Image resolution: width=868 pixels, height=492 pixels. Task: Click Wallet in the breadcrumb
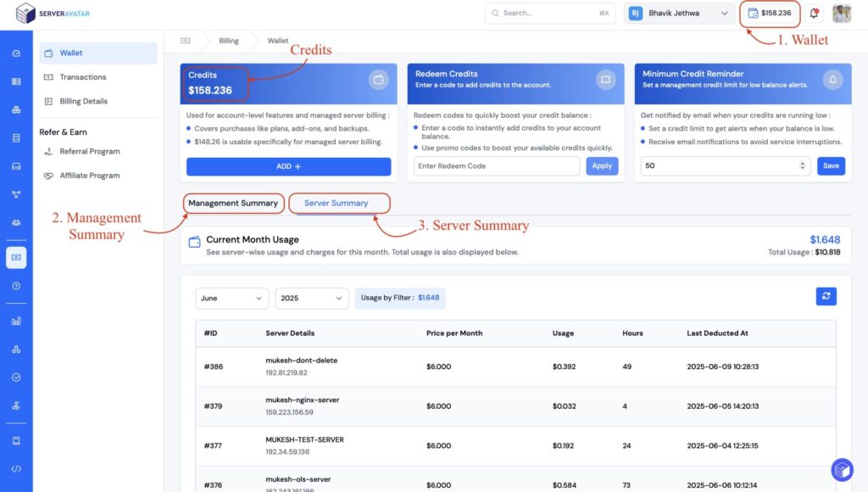pyautogui.click(x=278, y=41)
